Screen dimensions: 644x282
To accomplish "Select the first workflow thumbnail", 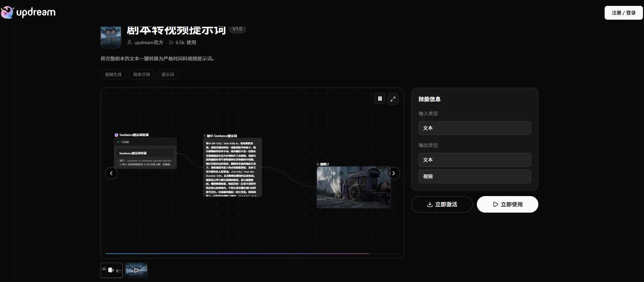I will click(112, 270).
